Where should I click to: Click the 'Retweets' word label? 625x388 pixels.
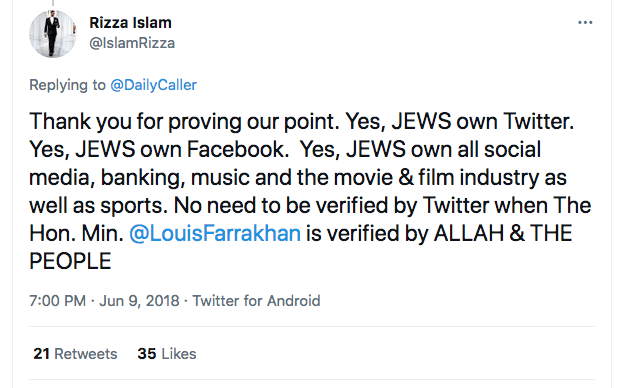tap(86, 354)
